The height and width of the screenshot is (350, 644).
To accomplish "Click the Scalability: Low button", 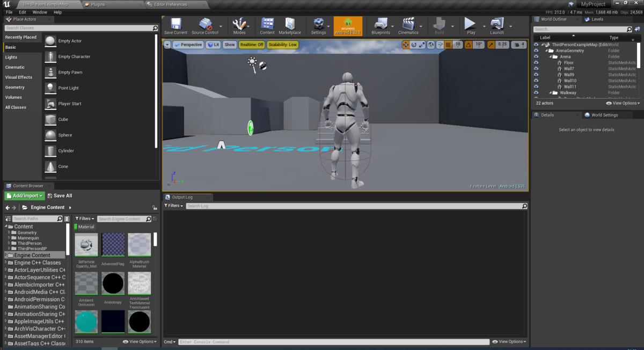I will coord(283,45).
